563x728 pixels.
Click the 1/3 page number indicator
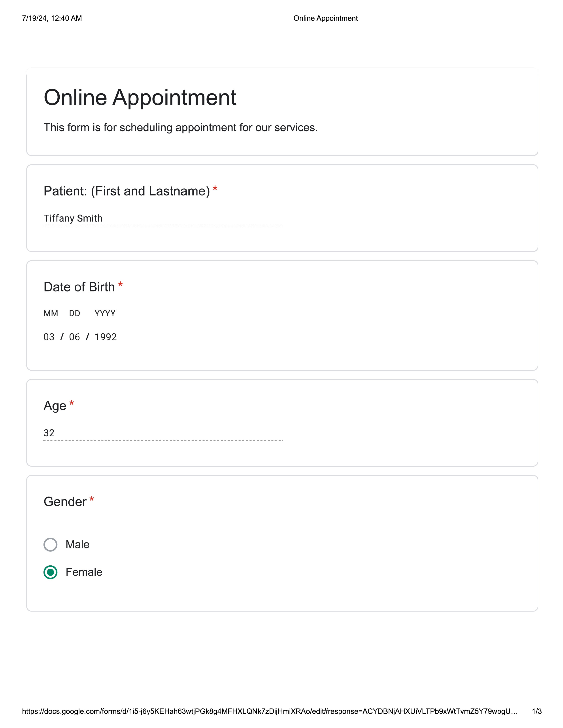coord(537,711)
